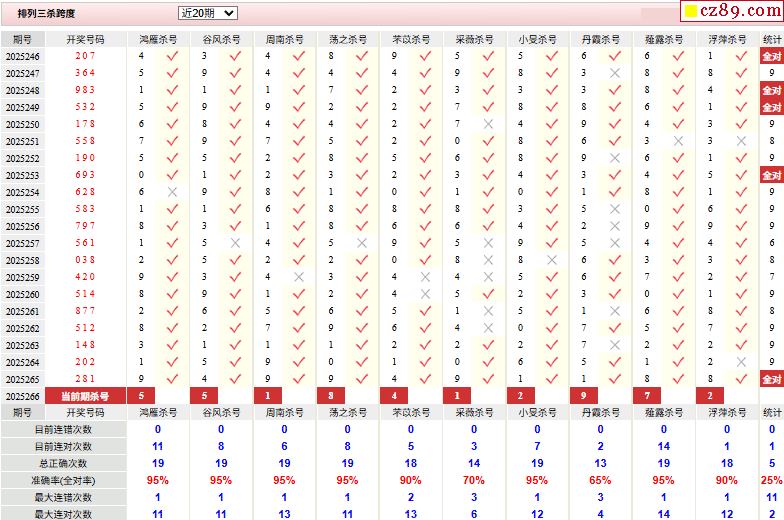The image size is (784, 520).
Task: Click the 统计 column header
Action: click(x=771, y=39)
